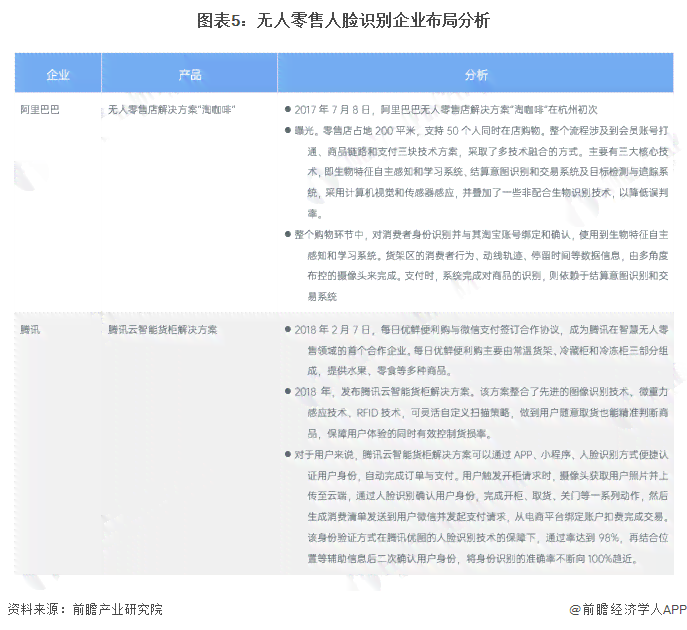Click the line starting 该身份验证方式在腾讯优图
The height and width of the screenshot is (630, 687).
(x=488, y=538)
